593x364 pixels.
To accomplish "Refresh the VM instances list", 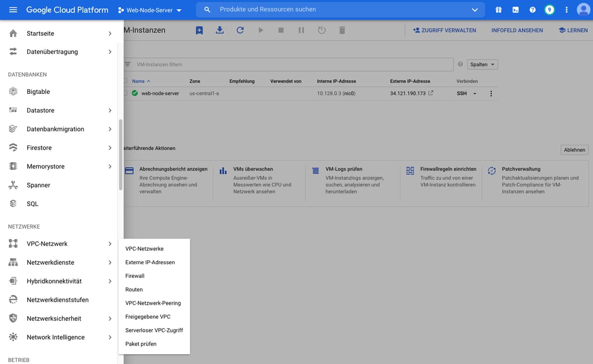I will [240, 30].
